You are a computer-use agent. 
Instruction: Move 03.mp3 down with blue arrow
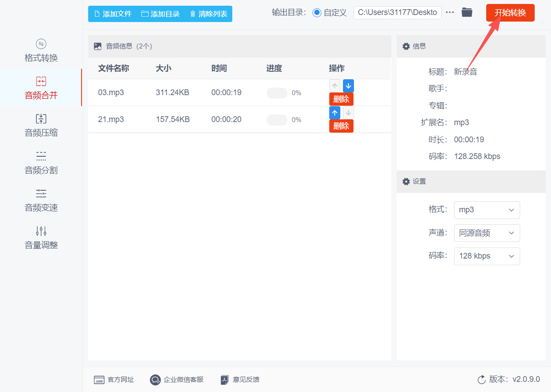point(348,86)
